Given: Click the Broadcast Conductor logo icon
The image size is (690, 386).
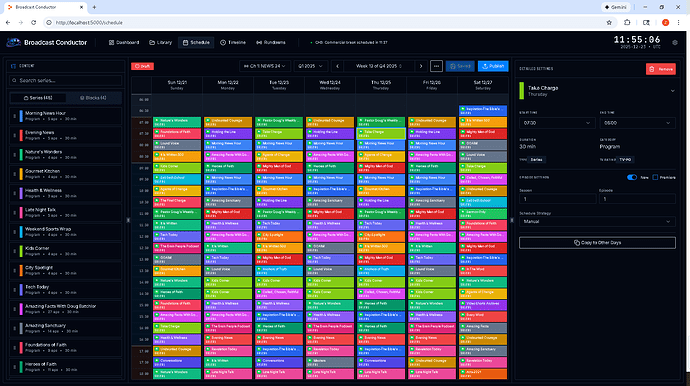Looking at the screenshot, I should pos(14,43).
